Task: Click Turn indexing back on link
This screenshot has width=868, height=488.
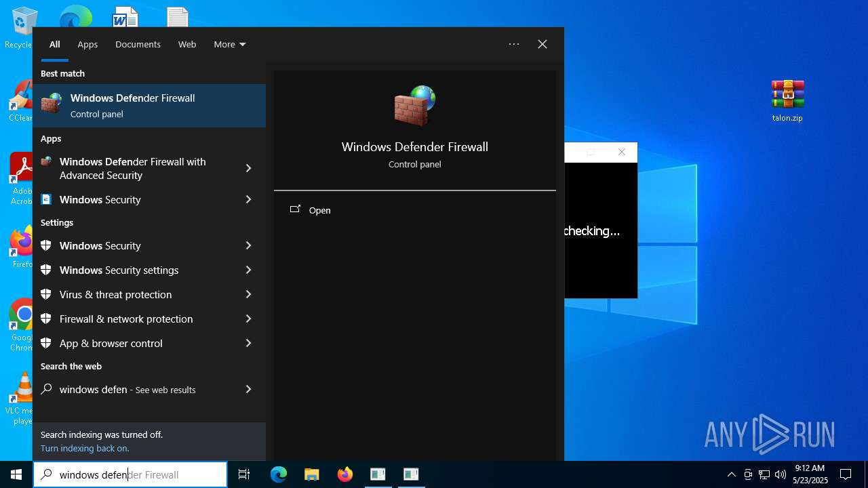Action: [x=85, y=448]
